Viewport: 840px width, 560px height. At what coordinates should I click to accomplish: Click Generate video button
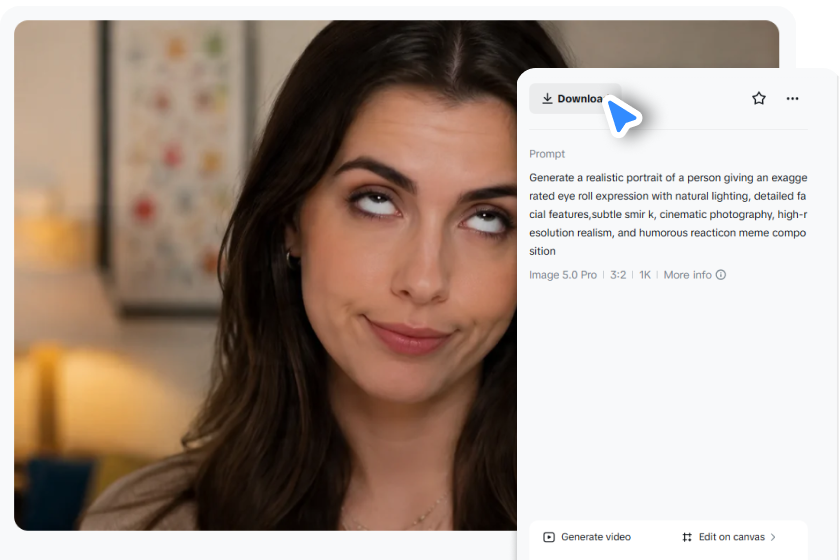click(587, 537)
